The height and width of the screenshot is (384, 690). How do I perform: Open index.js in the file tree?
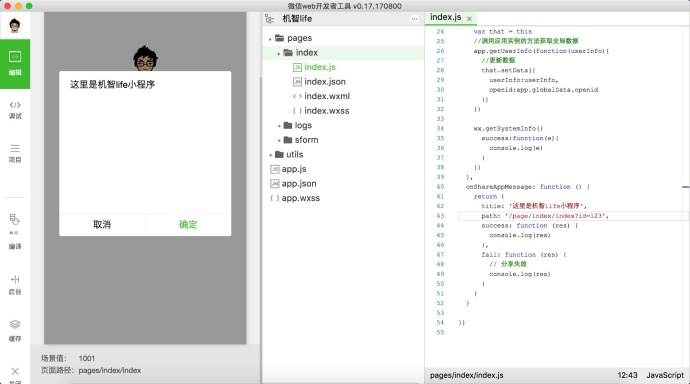[320, 67]
